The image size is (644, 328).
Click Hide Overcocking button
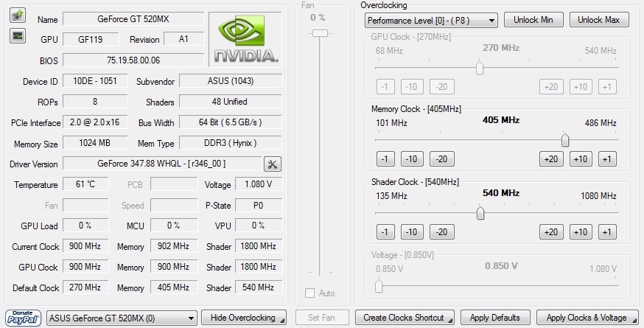click(243, 318)
